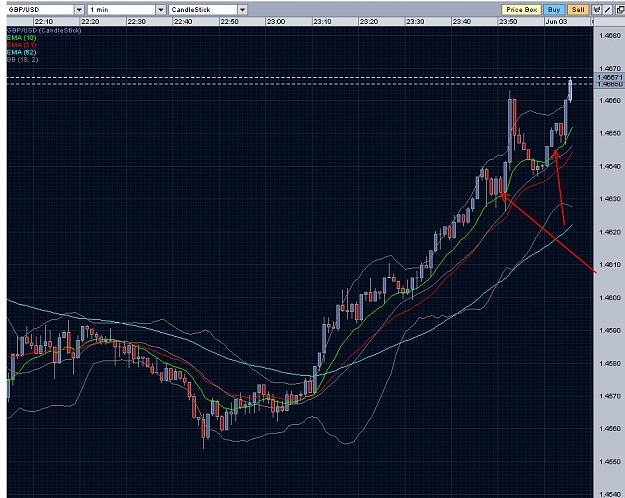Click the Jun 03 date axis label
Viewport: 625px width, 498px height.
coord(556,22)
